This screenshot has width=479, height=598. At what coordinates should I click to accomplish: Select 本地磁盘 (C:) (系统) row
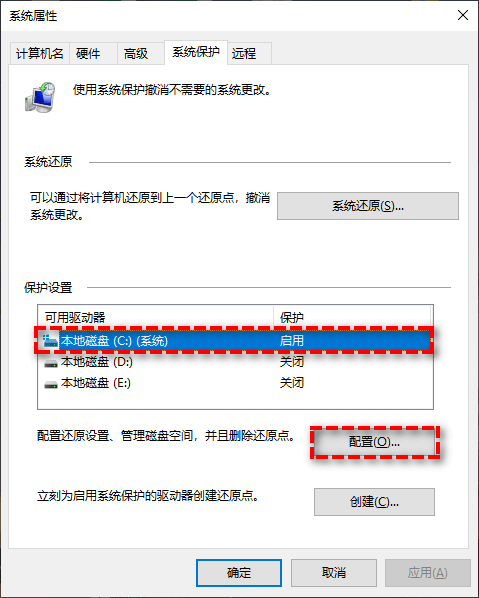coord(235,341)
